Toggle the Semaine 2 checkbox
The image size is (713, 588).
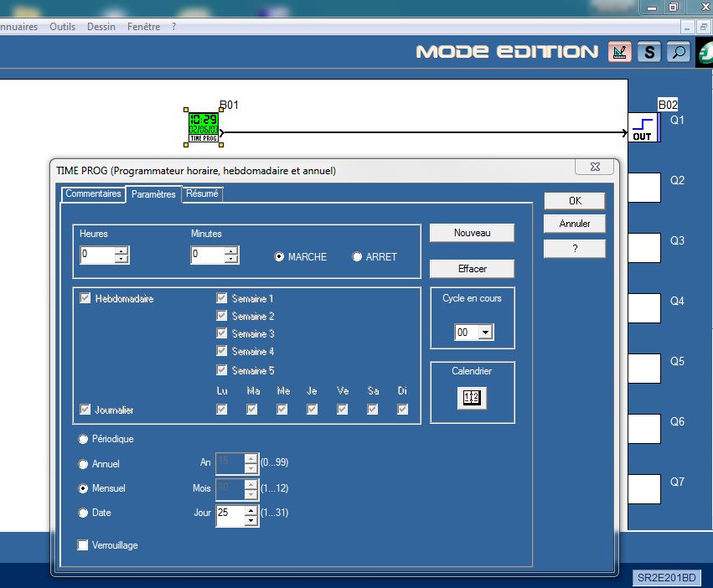click(222, 316)
